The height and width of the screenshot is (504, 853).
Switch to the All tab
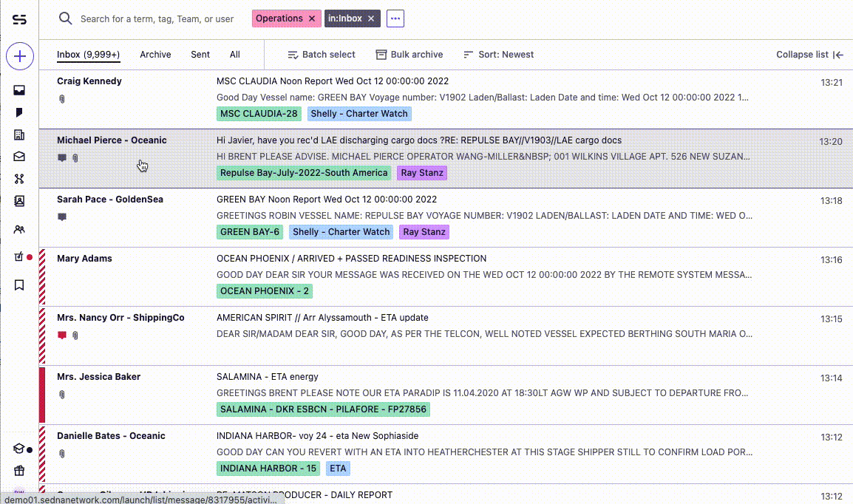pos(234,55)
